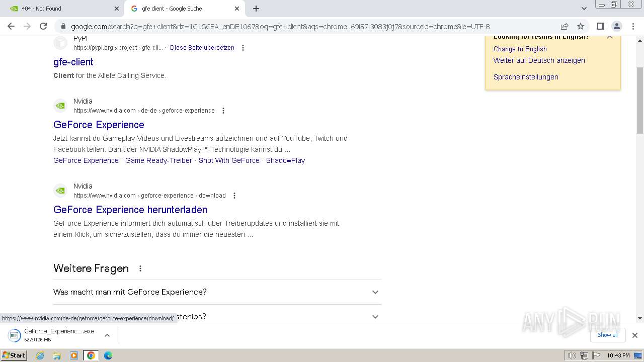
Task: Click the address bar URL
Action: (280, 27)
